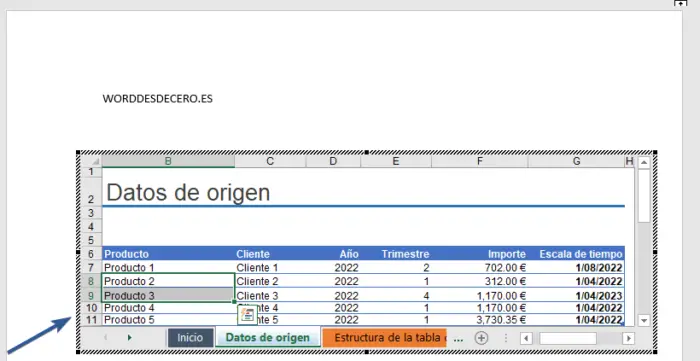The width and height of the screenshot is (700, 361).
Task: Select row 11 header
Action: (92, 320)
